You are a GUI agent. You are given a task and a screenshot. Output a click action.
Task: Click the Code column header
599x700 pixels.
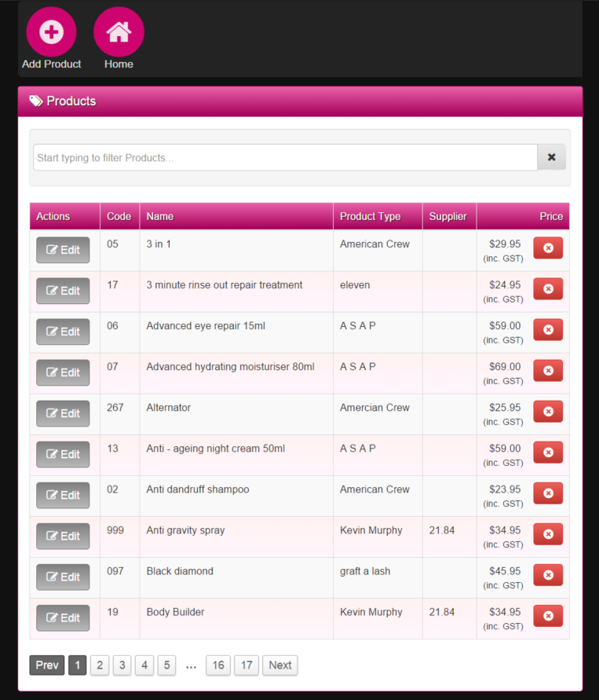tap(119, 217)
